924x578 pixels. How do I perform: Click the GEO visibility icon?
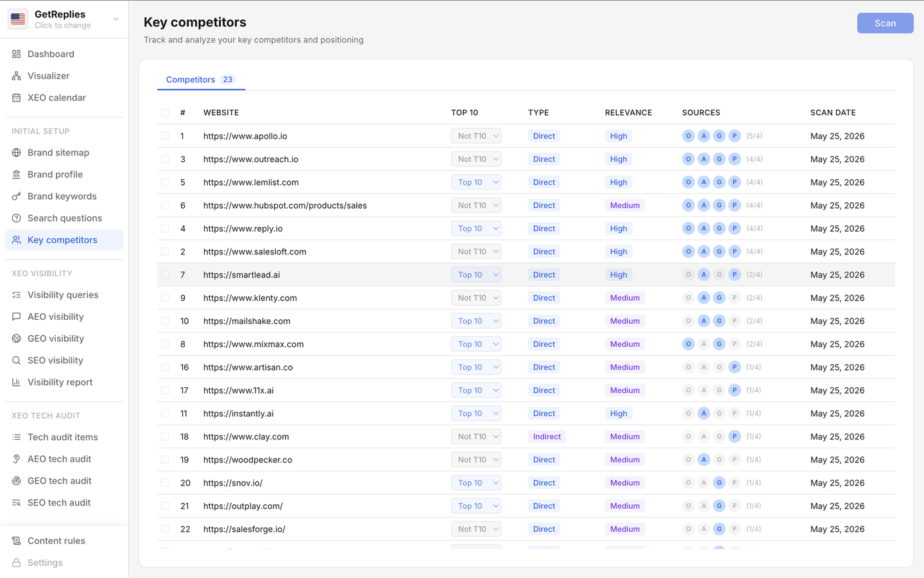(x=17, y=338)
